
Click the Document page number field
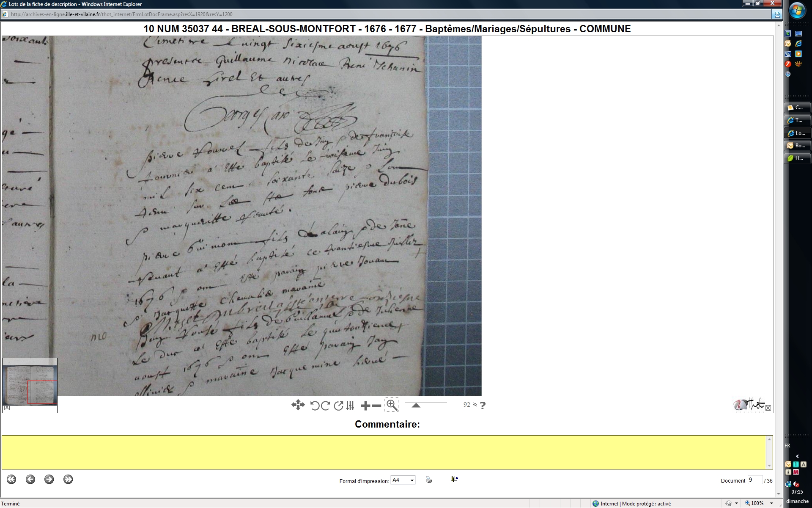[x=754, y=480]
